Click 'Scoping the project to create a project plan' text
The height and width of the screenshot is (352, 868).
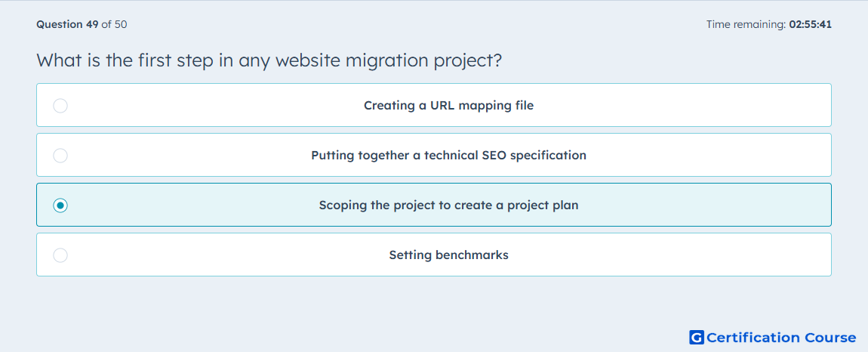coord(448,205)
